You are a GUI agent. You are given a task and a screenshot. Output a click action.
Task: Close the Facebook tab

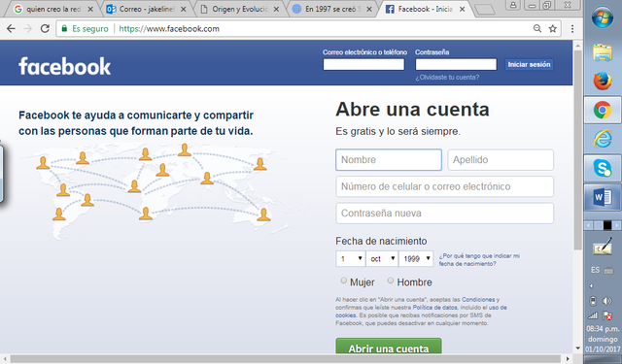coord(463,9)
